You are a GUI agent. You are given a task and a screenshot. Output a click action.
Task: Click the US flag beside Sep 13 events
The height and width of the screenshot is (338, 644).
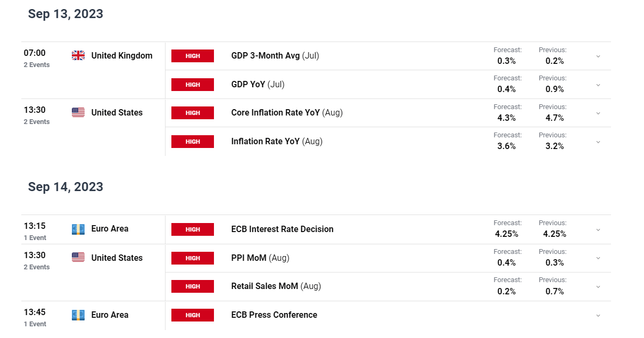[78, 112]
